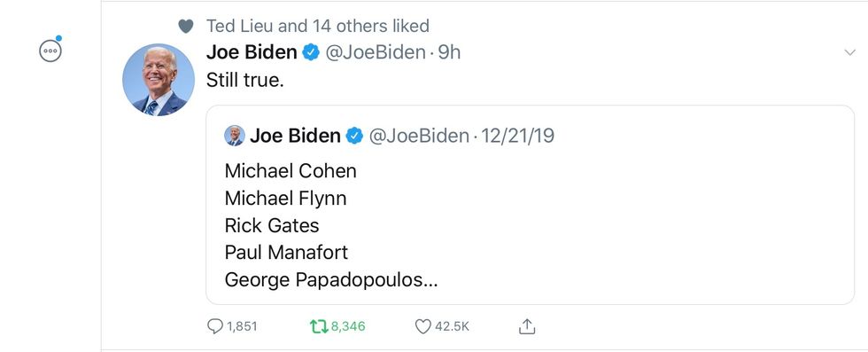Open 'Ted Lieu and 14 others liked'

(318, 26)
